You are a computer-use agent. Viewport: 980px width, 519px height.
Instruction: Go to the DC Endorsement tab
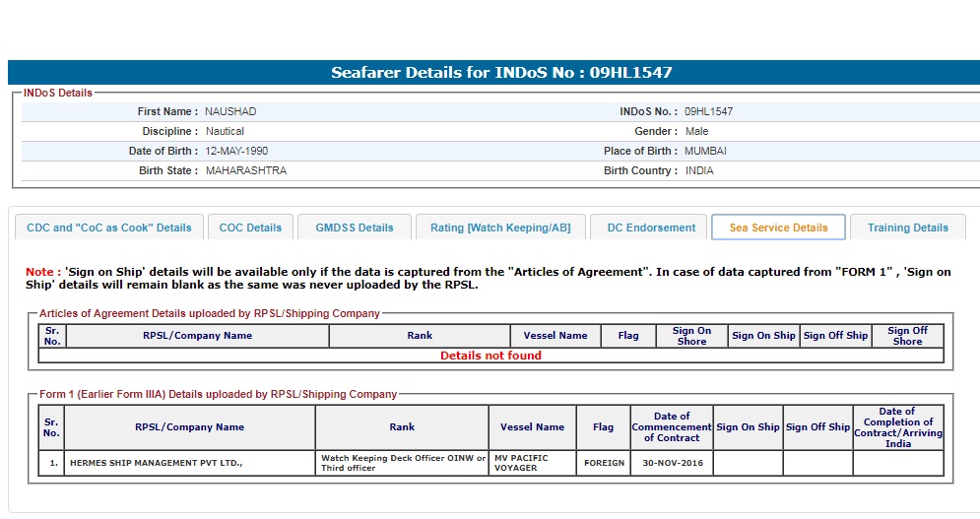point(651,227)
